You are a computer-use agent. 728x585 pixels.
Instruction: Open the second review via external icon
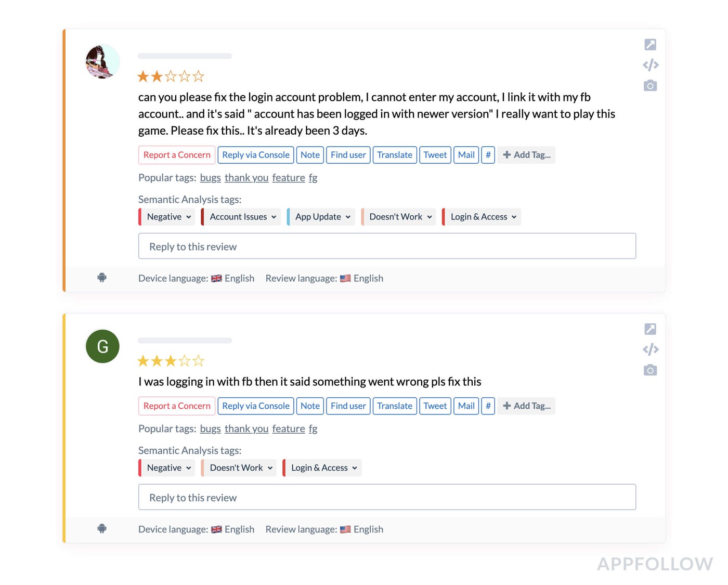click(650, 329)
